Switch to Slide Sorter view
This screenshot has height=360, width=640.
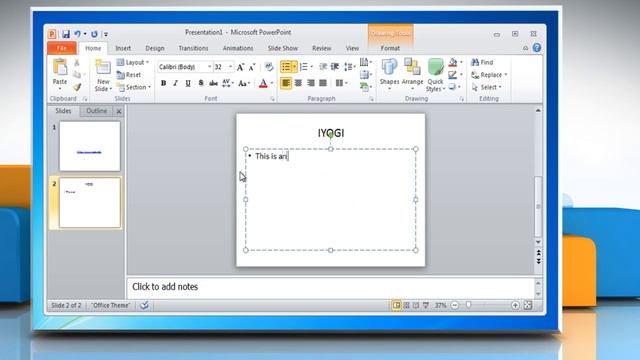[407, 305]
